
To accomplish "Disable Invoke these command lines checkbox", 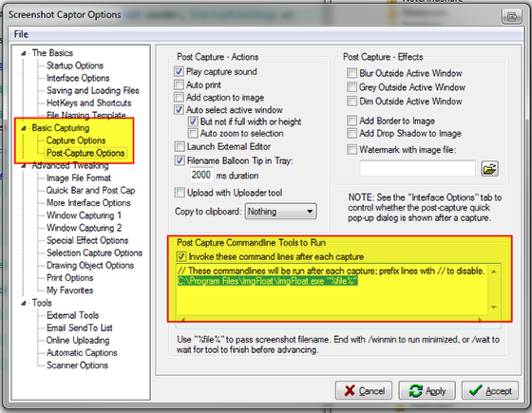I will (x=181, y=256).
